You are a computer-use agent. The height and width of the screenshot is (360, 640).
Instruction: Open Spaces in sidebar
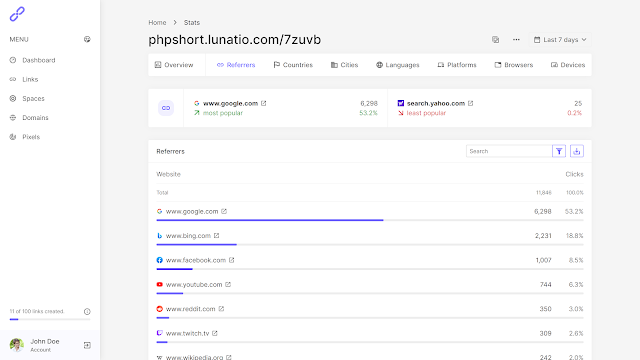tap(33, 98)
